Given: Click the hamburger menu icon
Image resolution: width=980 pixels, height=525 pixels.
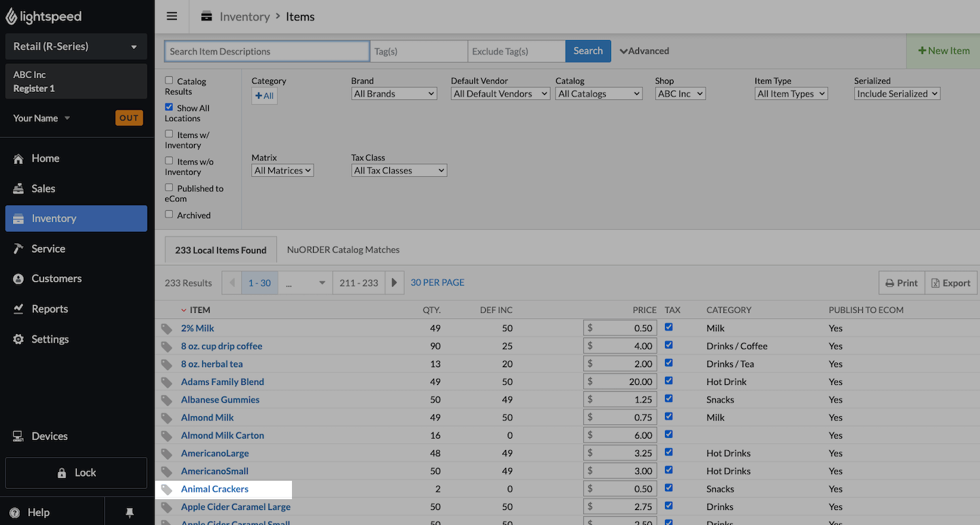Looking at the screenshot, I should [171, 16].
